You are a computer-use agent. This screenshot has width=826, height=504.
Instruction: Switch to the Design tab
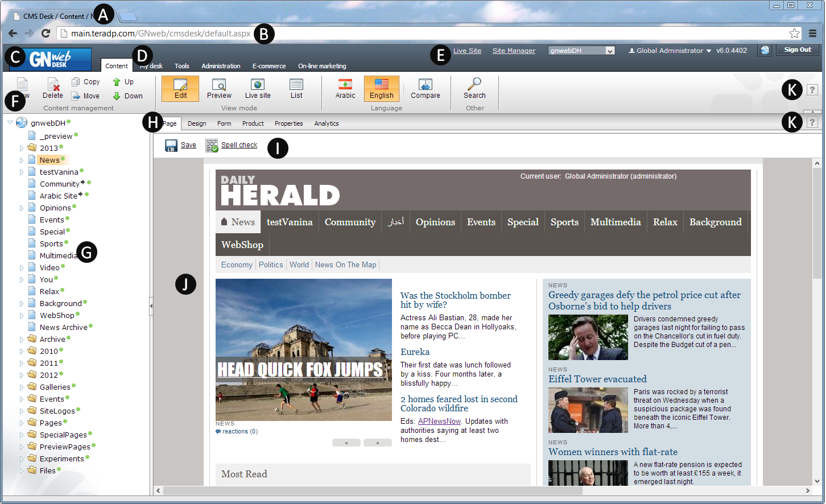pos(197,123)
